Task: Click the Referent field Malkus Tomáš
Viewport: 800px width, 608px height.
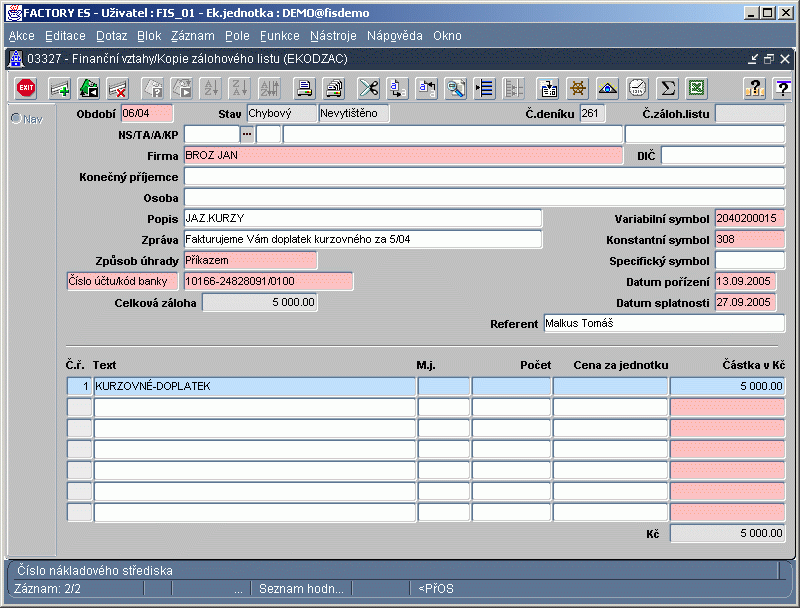Action: 664,323
